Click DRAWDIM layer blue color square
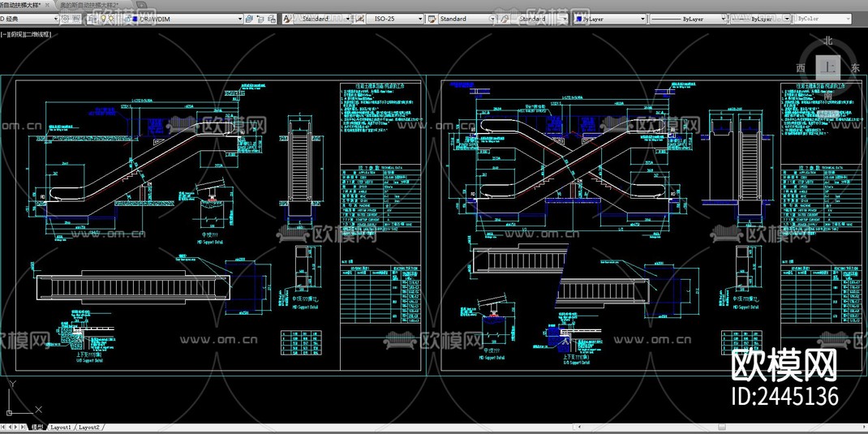868x434 pixels. pyautogui.click(x=135, y=19)
